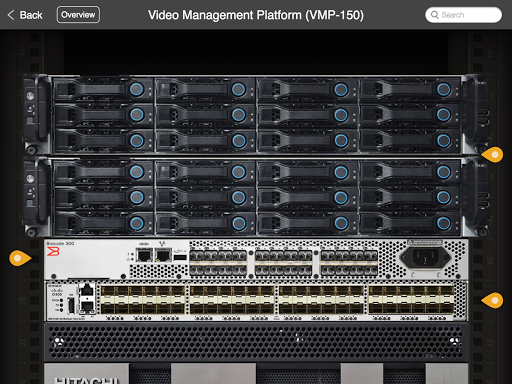Select the red Brocade logo on switch
512x384 pixels.
tap(53, 252)
